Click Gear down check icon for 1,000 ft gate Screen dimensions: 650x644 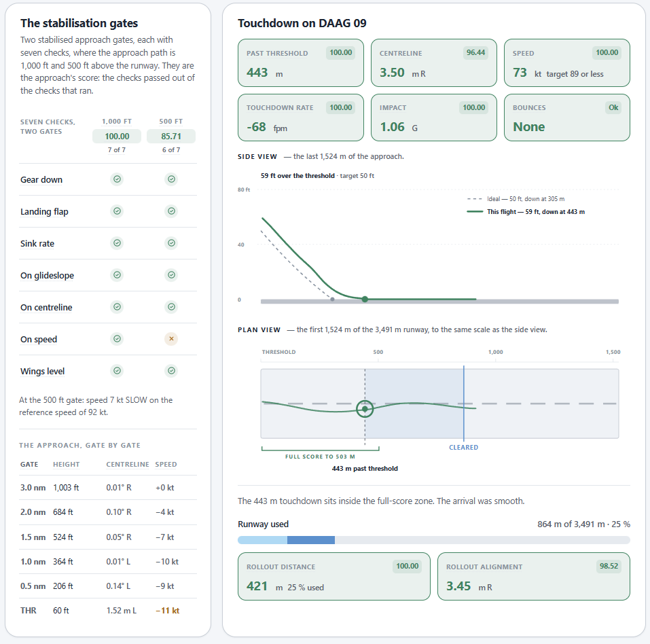(x=118, y=179)
